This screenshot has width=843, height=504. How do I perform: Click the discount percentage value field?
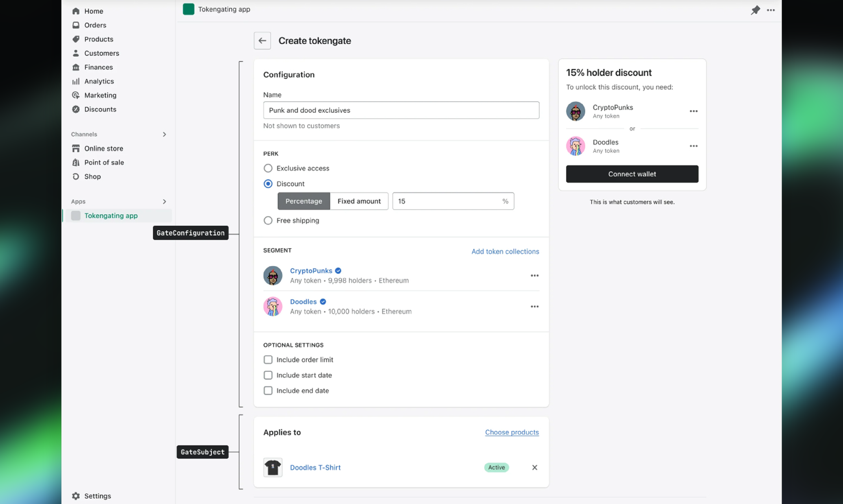(x=453, y=201)
